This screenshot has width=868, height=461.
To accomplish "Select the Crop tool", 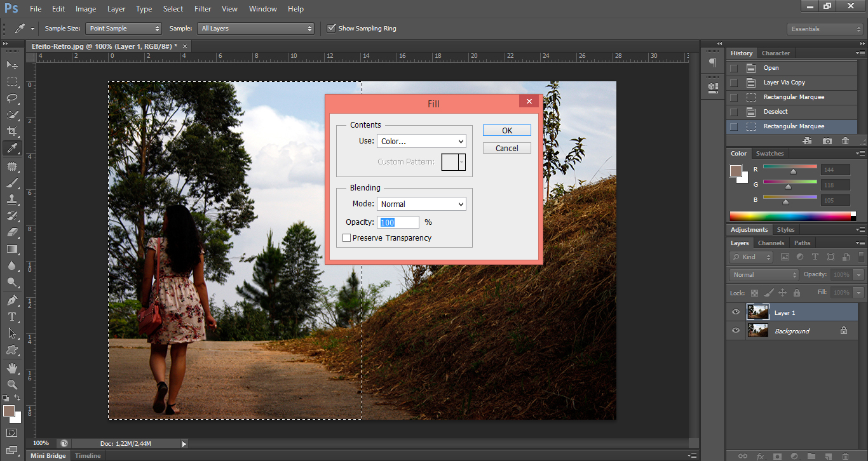I will 12,131.
